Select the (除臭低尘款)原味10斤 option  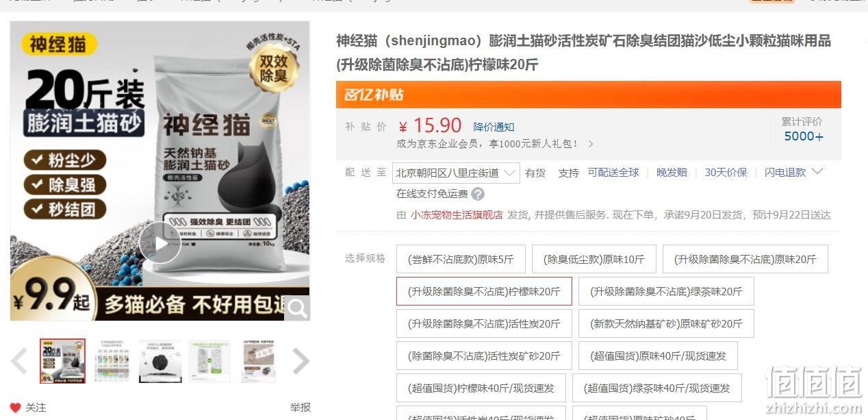pos(594,259)
